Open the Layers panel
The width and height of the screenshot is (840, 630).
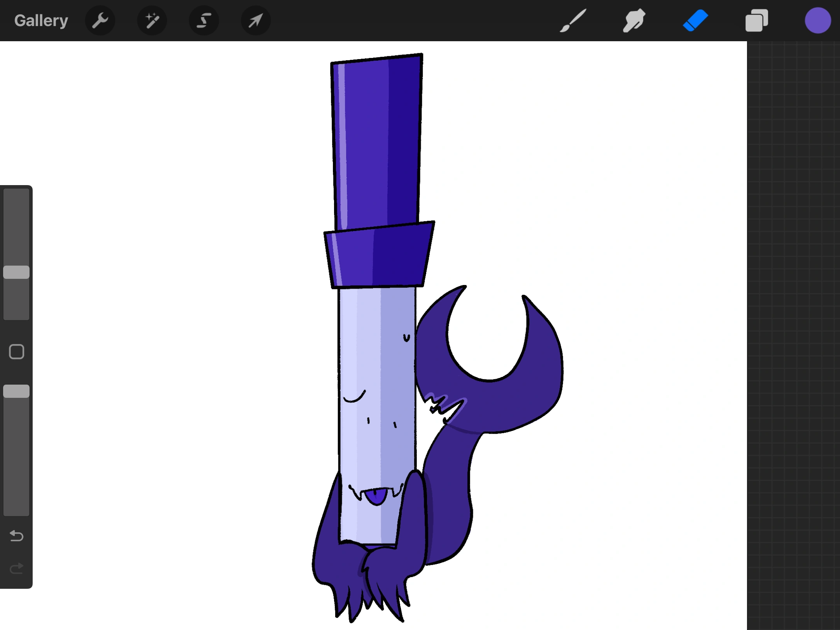[x=756, y=21]
